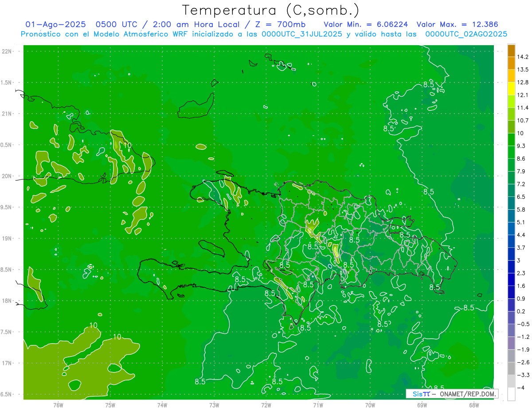The image size is (532, 411).
Task: Click the '76W' longitude axis label
Action: tap(58, 405)
